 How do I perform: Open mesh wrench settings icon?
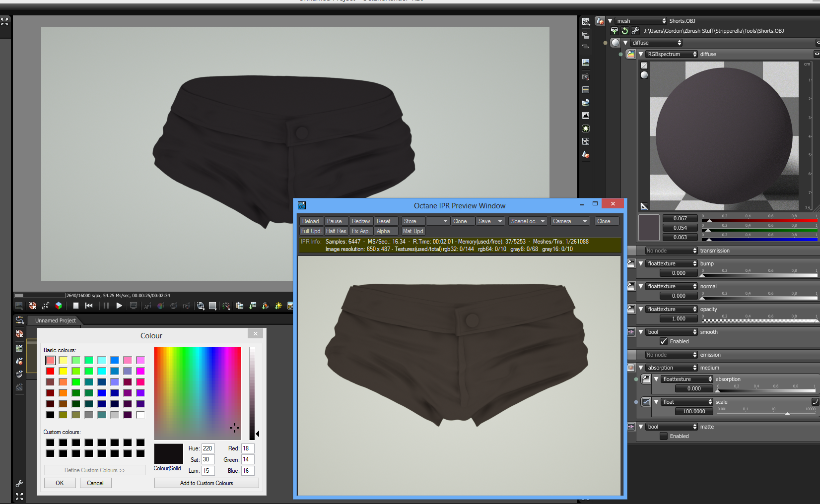point(635,31)
